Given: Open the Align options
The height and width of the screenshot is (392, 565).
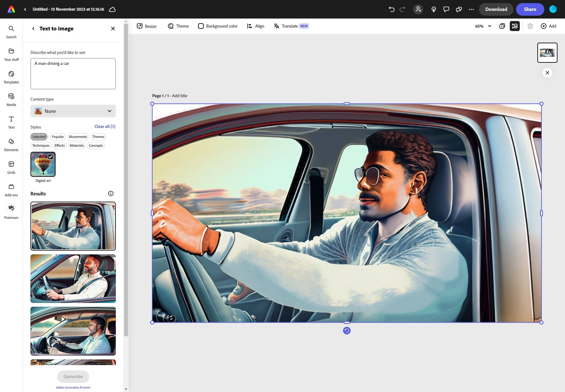Looking at the screenshot, I should pyautogui.click(x=256, y=26).
